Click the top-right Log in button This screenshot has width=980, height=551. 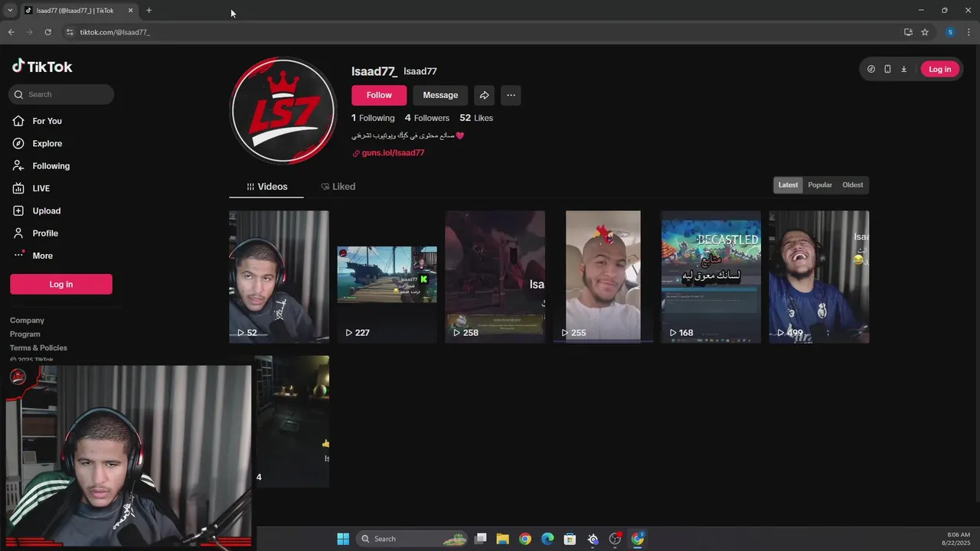pos(939,69)
